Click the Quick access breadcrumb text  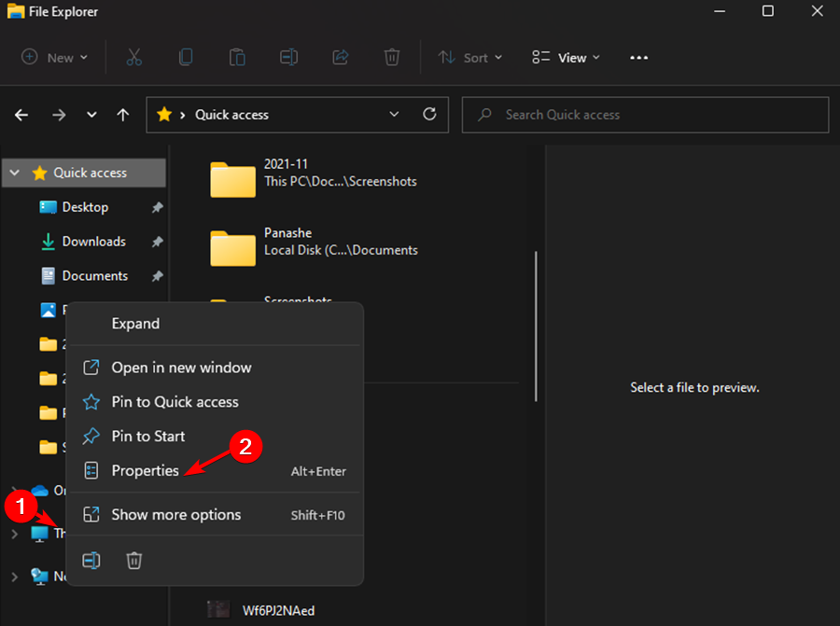(x=231, y=115)
